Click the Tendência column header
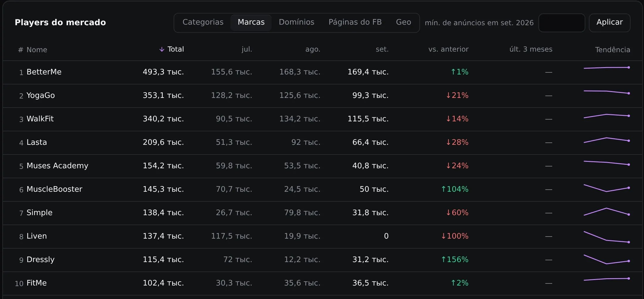644x299 pixels. 612,50
